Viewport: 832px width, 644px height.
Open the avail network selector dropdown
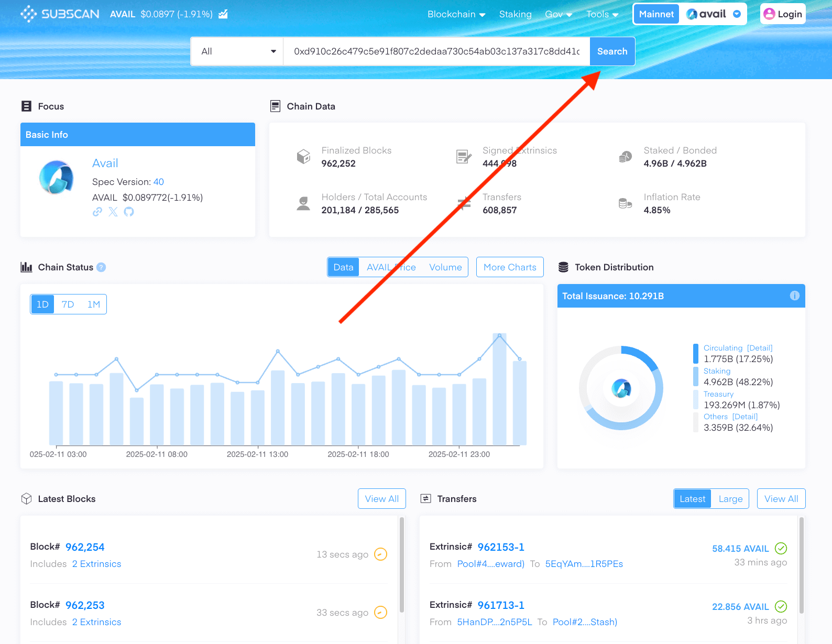tap(713, 14)
